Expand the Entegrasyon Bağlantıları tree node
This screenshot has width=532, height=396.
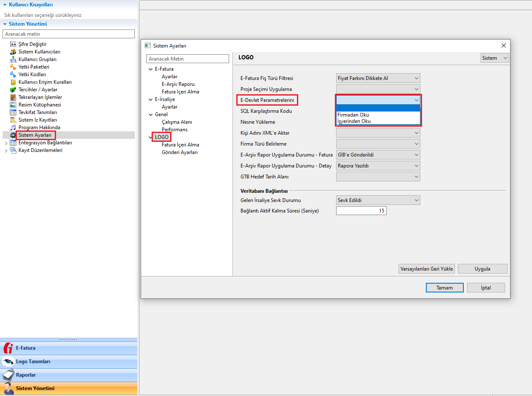coord(5,143)
